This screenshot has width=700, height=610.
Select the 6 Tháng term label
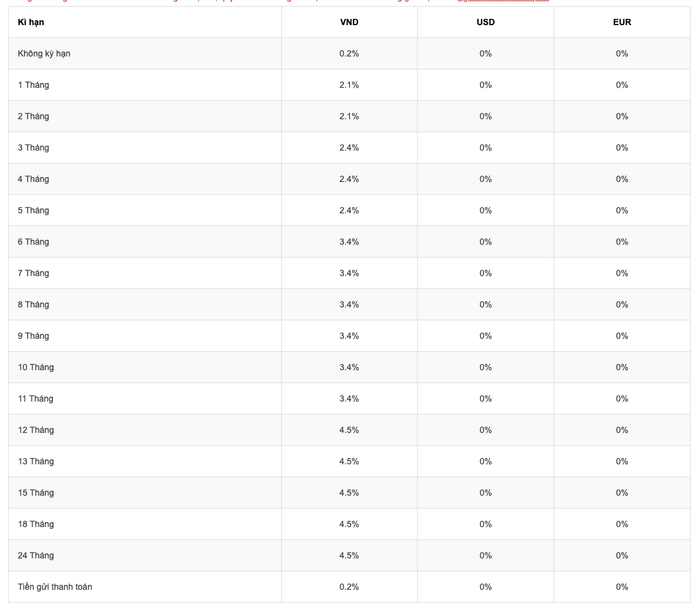pyautogui.click(x=33, y=242)
